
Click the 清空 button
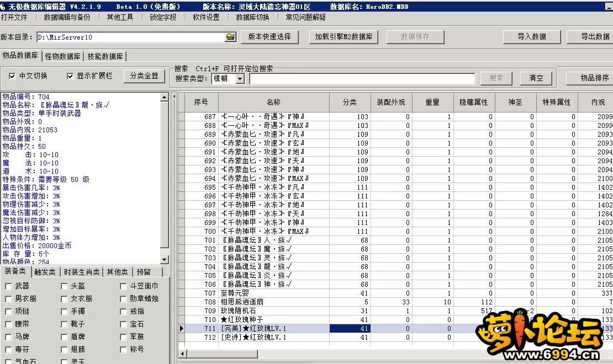click(x=536, y=78)
